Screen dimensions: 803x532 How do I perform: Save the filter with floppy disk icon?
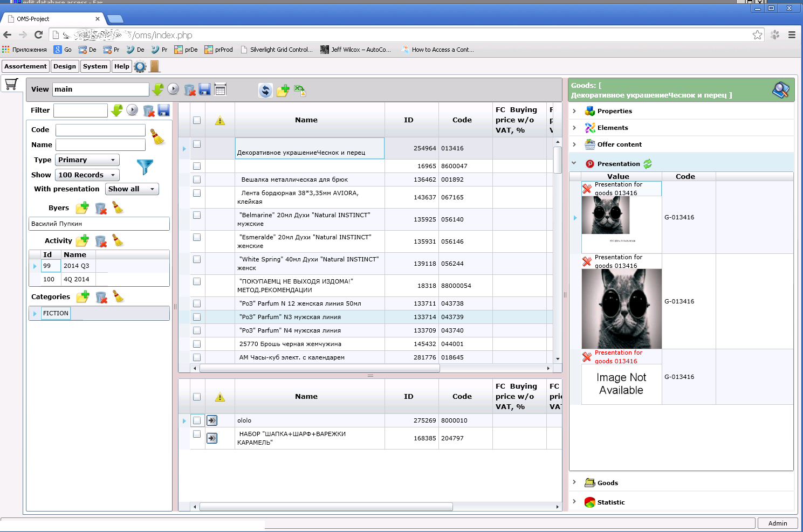[164, 110]
